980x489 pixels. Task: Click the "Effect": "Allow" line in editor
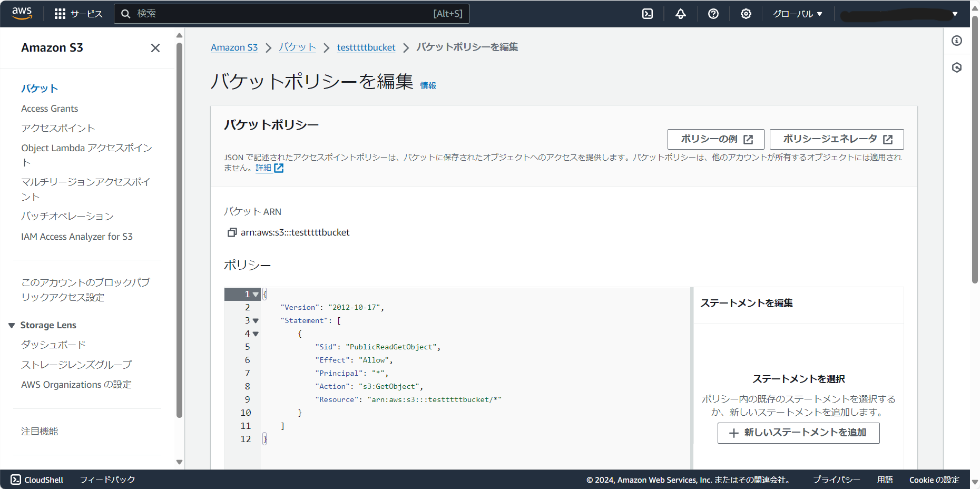[354, 360]
